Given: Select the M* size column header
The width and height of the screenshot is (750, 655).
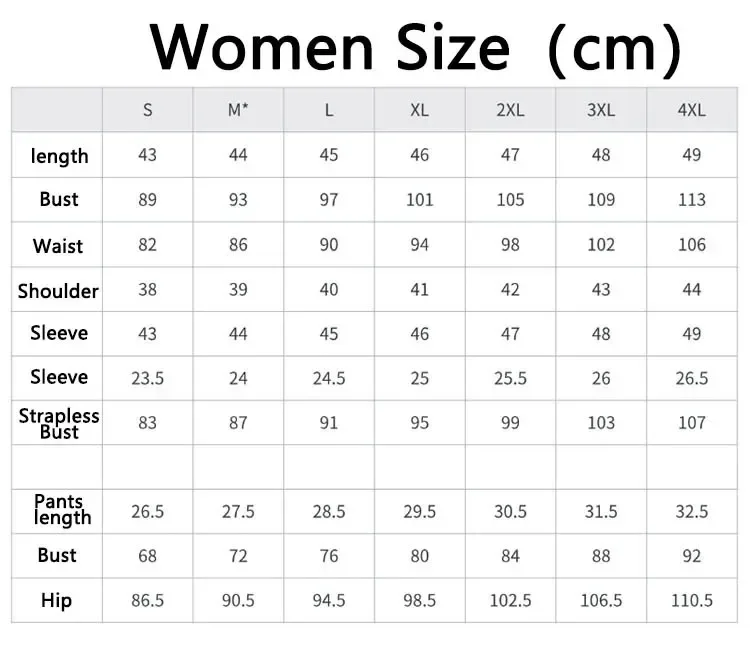Looking at the screenshot, I should pos(238,110).
